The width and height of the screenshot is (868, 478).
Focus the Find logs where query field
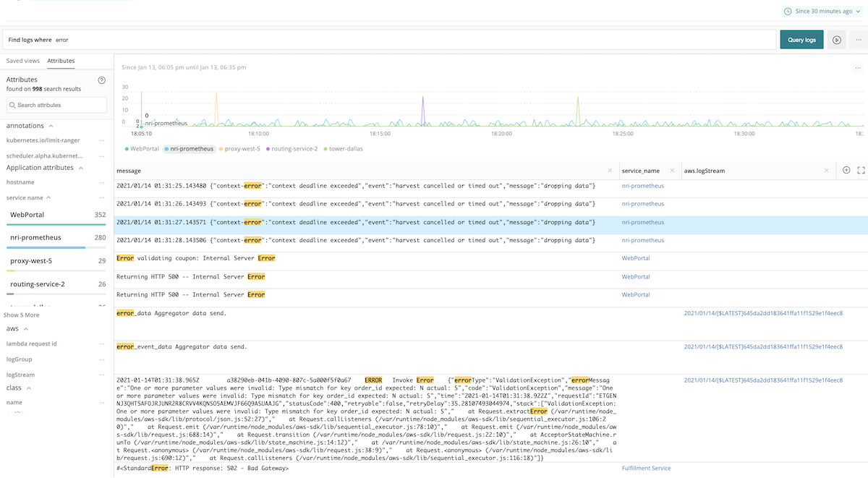388,40
